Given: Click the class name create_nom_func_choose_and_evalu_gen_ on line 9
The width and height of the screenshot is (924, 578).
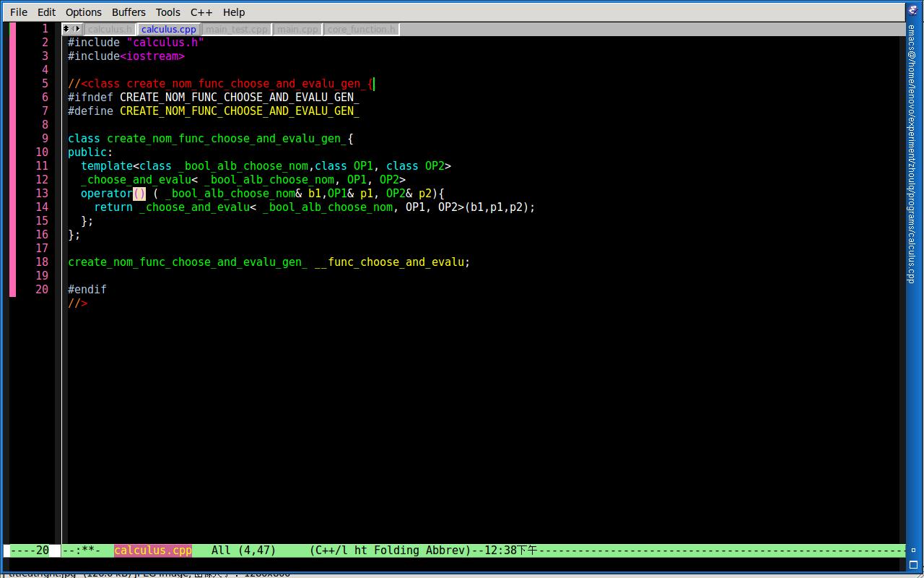Looking at the screenshot, I should point(227,138).
